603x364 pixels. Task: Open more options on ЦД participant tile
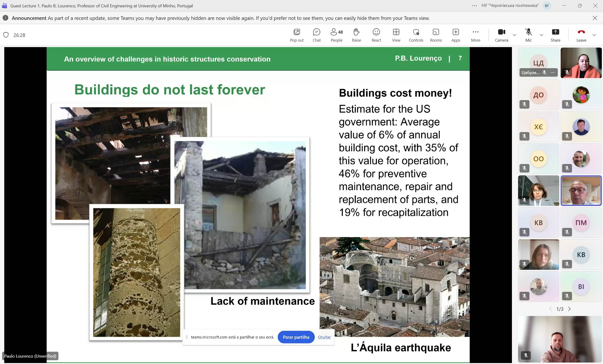552,72
